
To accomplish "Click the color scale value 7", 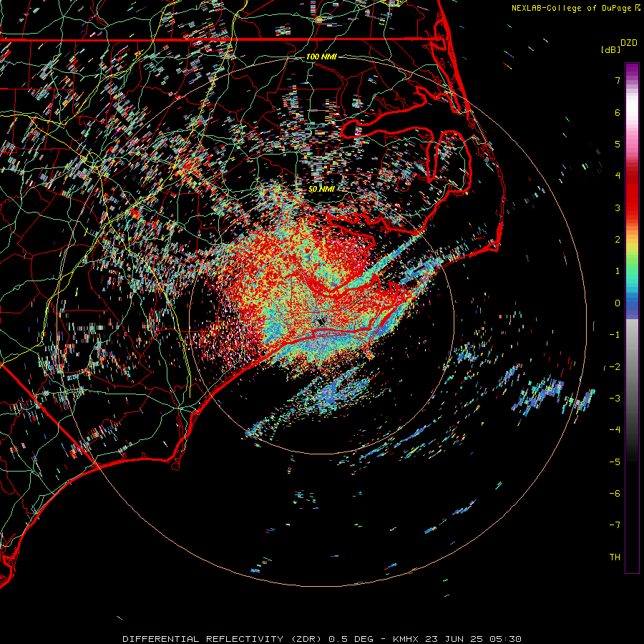I will [x=618, y=80].
